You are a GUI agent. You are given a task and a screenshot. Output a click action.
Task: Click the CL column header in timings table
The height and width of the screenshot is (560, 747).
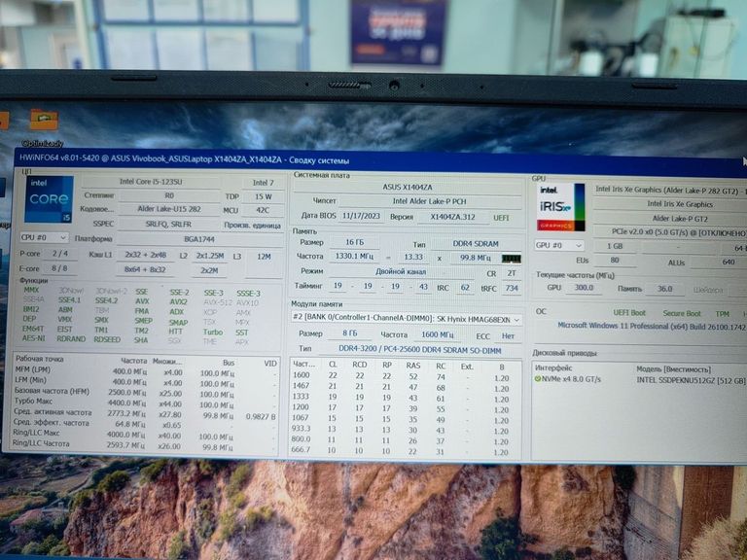333,365
